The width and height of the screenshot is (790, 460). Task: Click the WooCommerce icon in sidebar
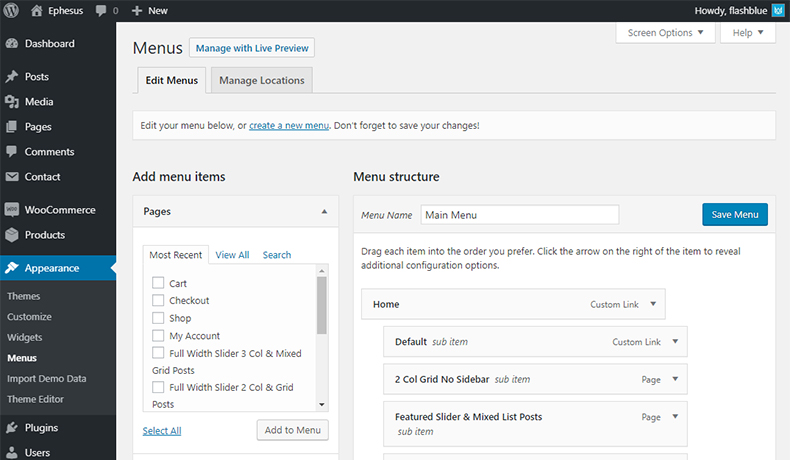(12, 210)
